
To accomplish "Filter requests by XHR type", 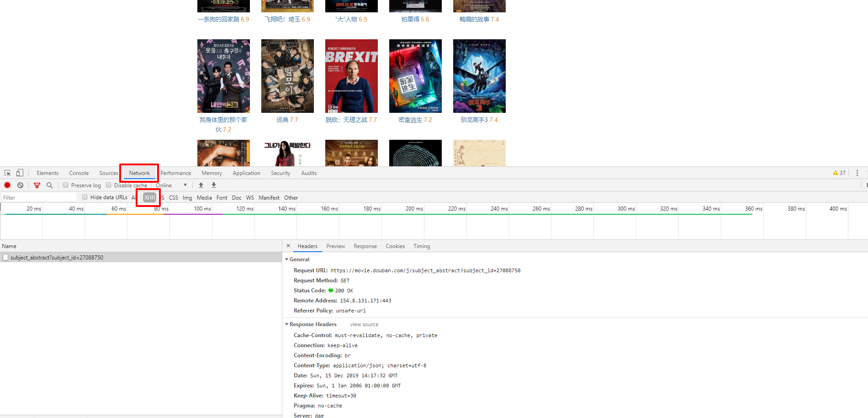I will click(x=150, y=197).
